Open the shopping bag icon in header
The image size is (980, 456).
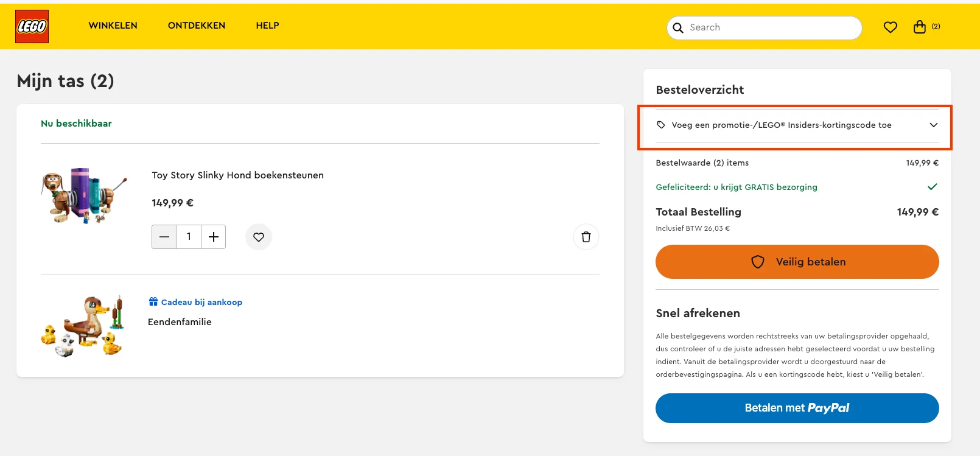point(920,27)
